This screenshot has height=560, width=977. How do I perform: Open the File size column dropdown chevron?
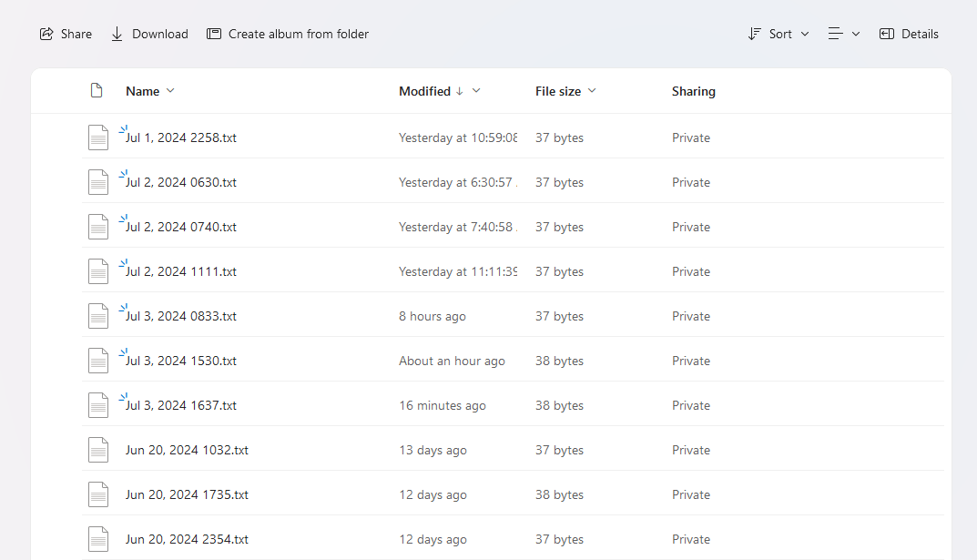592,91
